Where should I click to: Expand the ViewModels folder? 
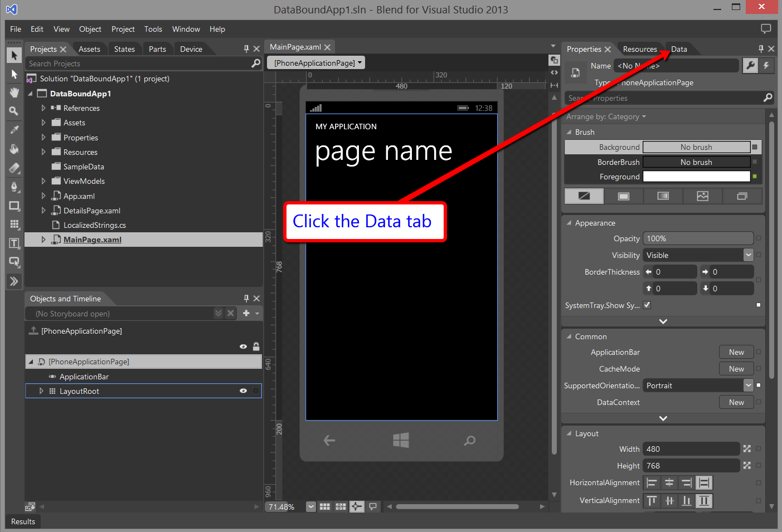click(43, 181)
